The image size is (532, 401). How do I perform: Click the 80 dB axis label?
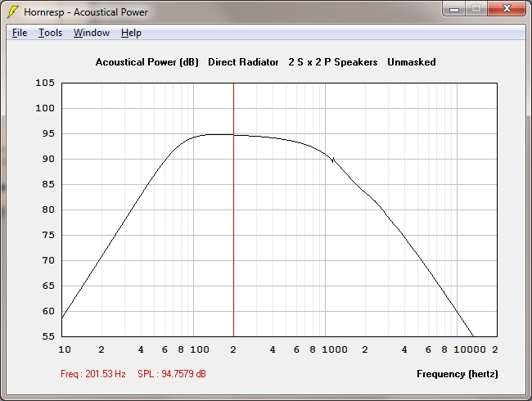point(48,210)
